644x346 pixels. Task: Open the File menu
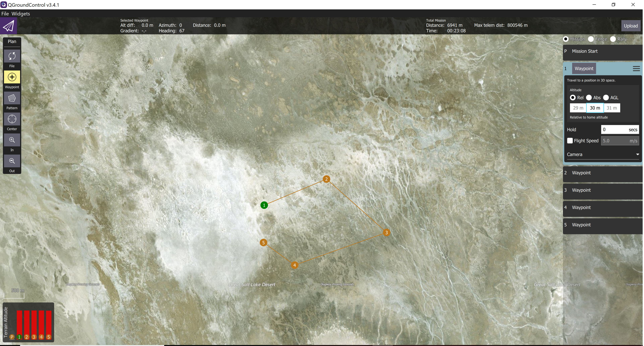pyautogui.click(x=5, y=14)
